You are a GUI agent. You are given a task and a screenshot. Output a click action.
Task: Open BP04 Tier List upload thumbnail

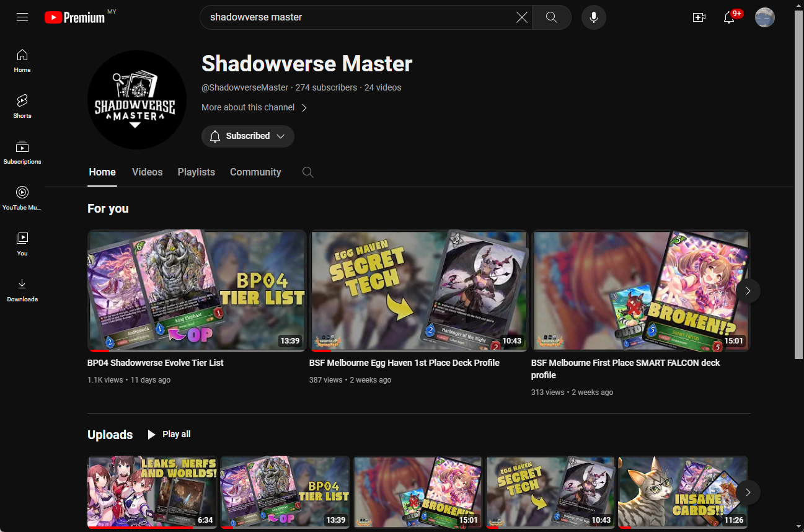(285, 492)
